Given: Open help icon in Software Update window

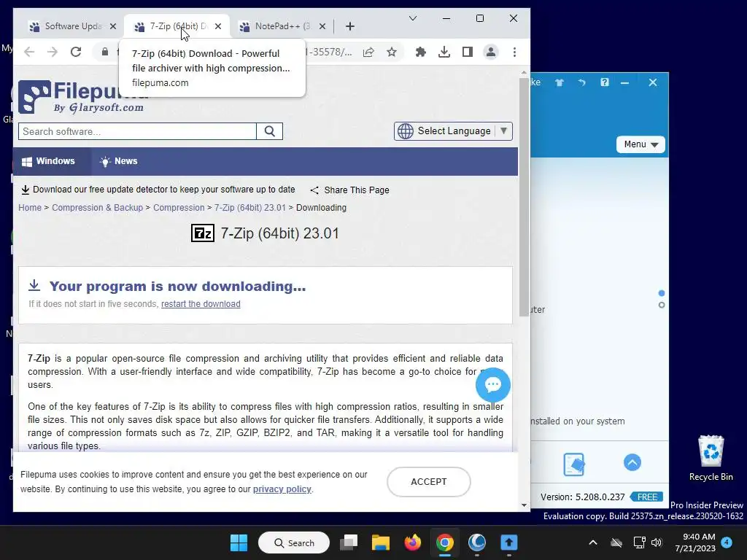Looking at the screenshot, I should tap(605, 82).
